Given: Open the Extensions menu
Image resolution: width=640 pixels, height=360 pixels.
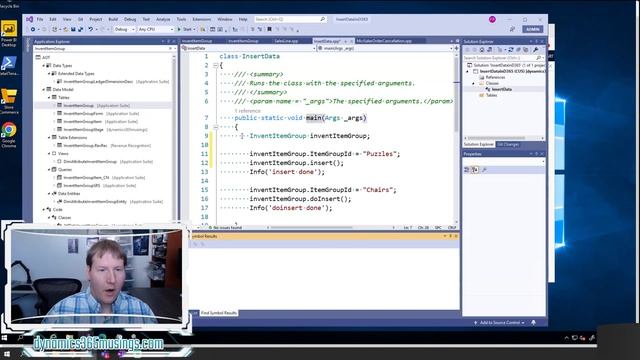Looking at the screenshot, I should point(202,19).
